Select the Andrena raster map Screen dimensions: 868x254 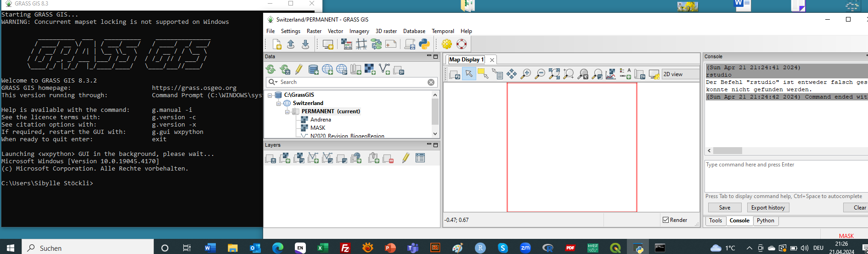tap(321, 120)
